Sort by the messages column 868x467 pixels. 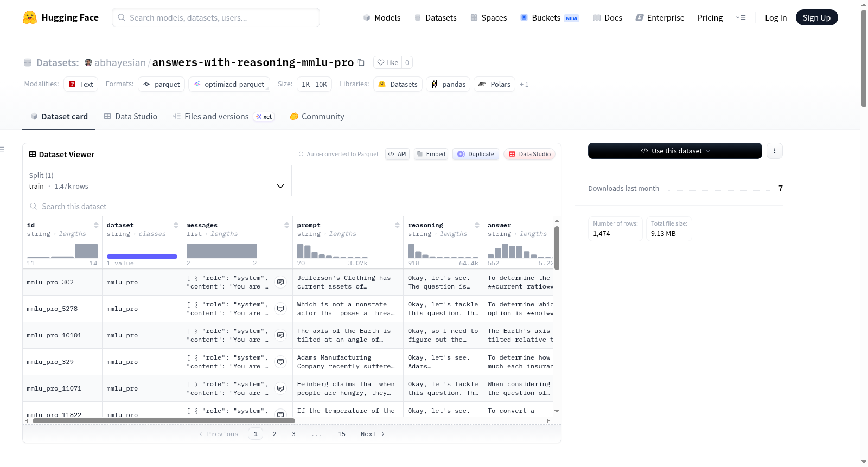tap(286, 225)
